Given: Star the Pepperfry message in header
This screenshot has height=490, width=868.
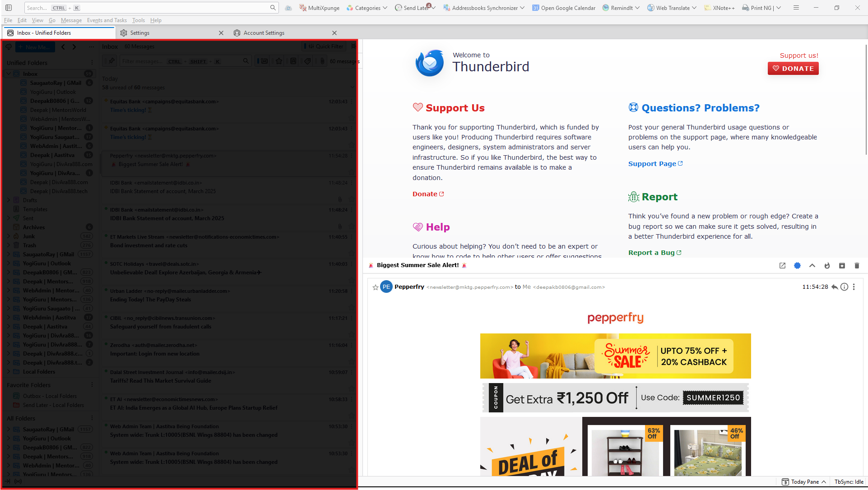Looking at the screenshot, I should [x=375, y=287].
